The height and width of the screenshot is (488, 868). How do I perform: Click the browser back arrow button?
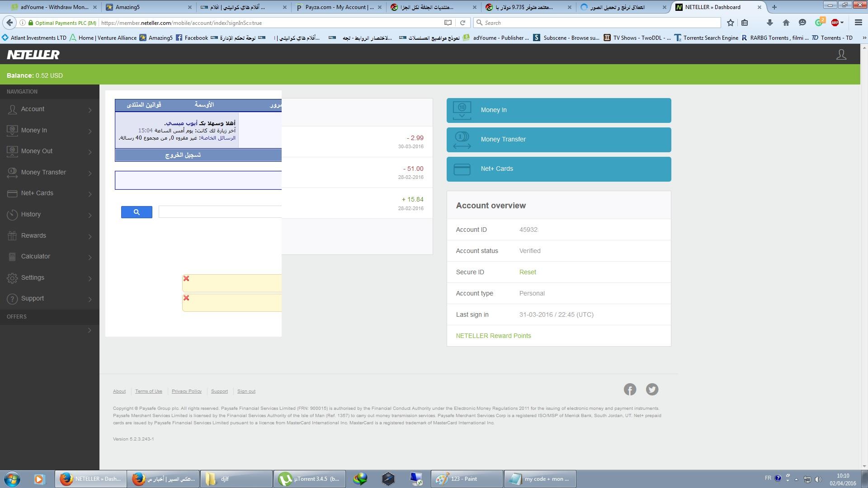pyautogui.click(x=10, y=23)
